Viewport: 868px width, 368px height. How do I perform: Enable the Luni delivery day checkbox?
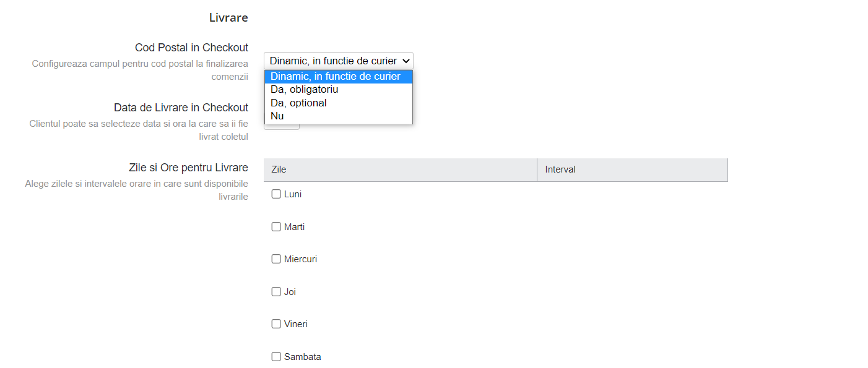[x=276, y=194]
